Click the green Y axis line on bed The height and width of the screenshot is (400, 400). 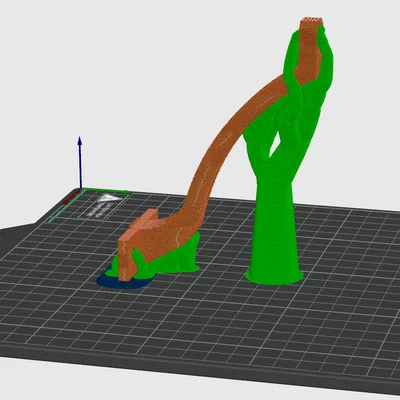point(106,191)
